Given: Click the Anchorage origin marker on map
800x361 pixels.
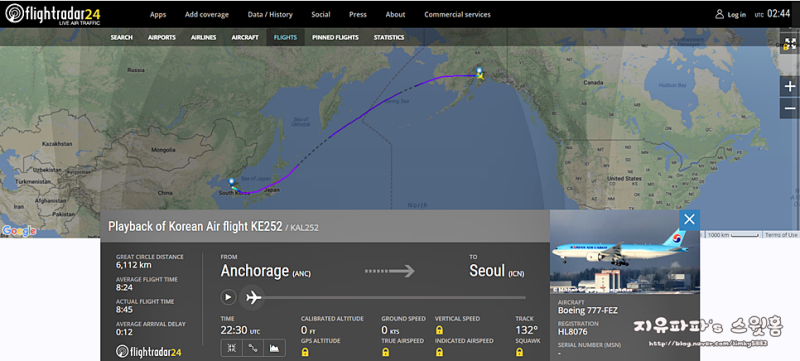Looking at the screenshot, I should [479, 70].
